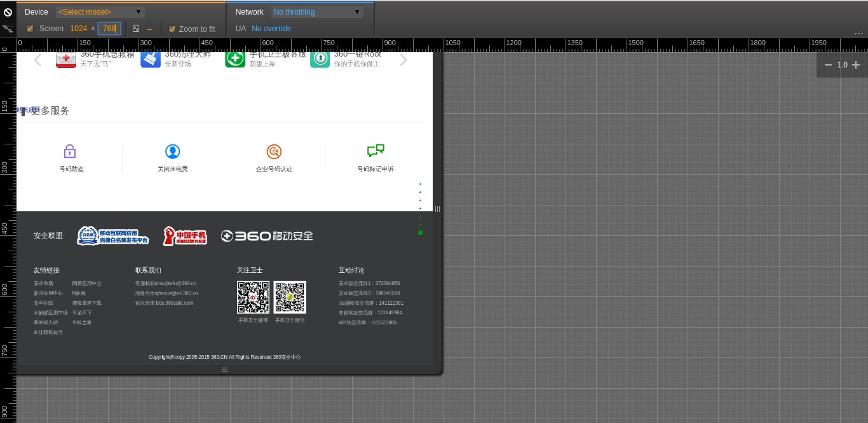Open the 新浪应用中心 footer link
868x423 pixels.
coord(48,293)
